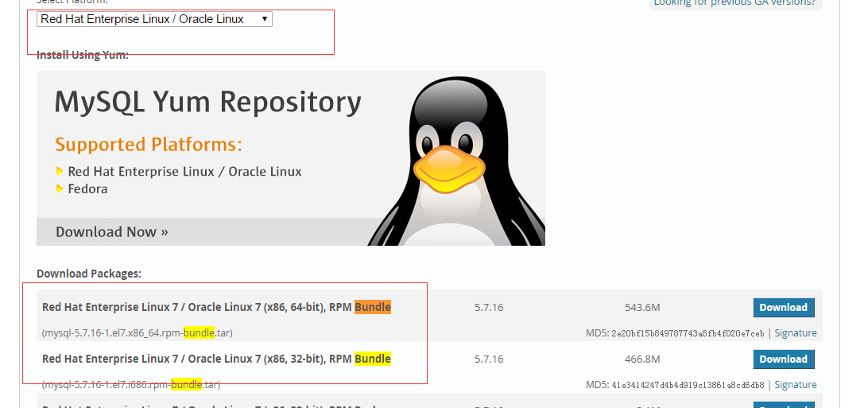The height and width of the screenshot is (408, 868).
Task: Click the 'Install Using Yum:' heading
Action: click(83, 55)
